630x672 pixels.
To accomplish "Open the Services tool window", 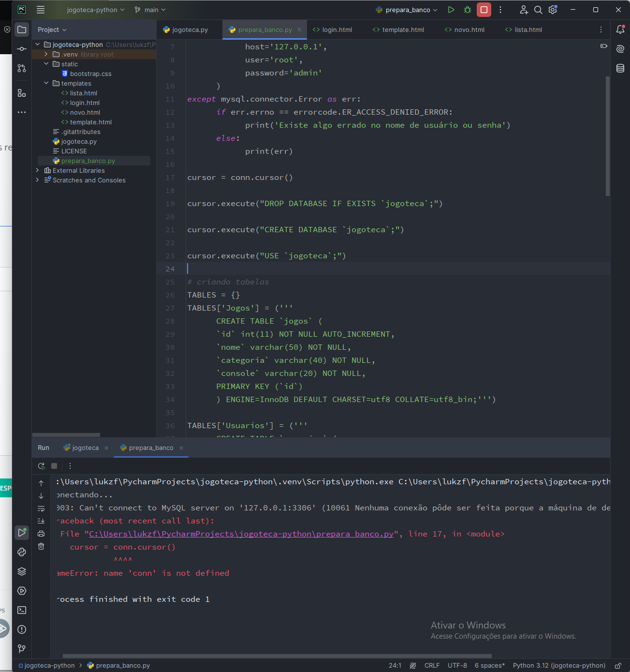I will click(22, 591).
